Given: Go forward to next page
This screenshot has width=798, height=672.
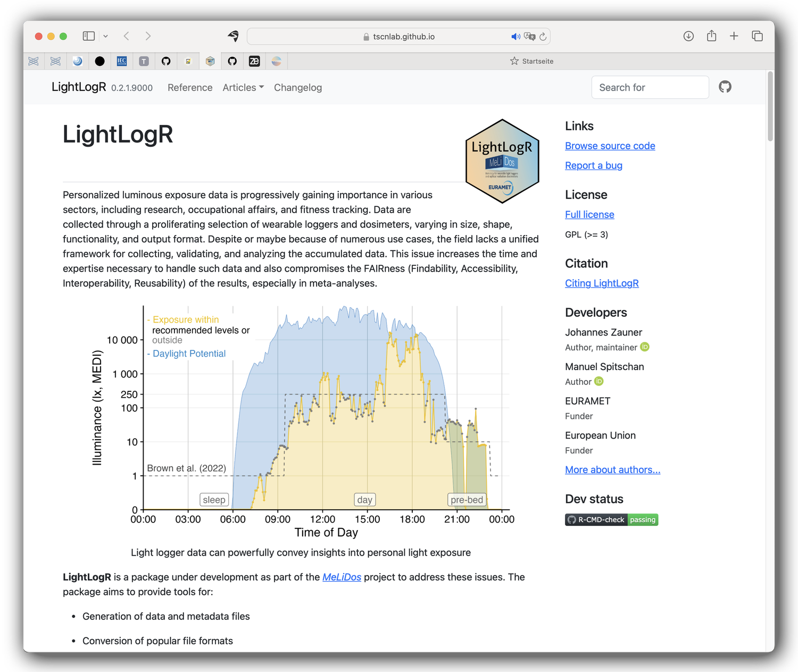Looking at the screenshot, I should click(x=148, y=36).
